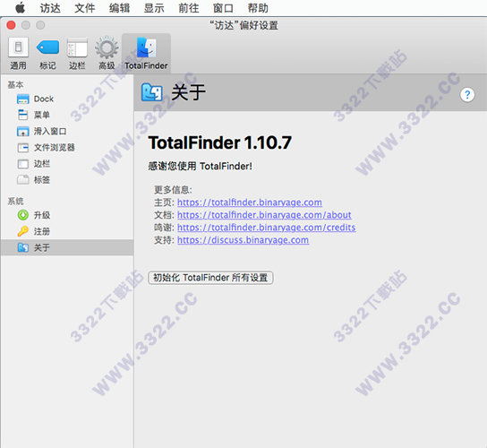Open the 前往 menu
The width and height of the screenshot is (487, 448).
[x=189, y=8]
